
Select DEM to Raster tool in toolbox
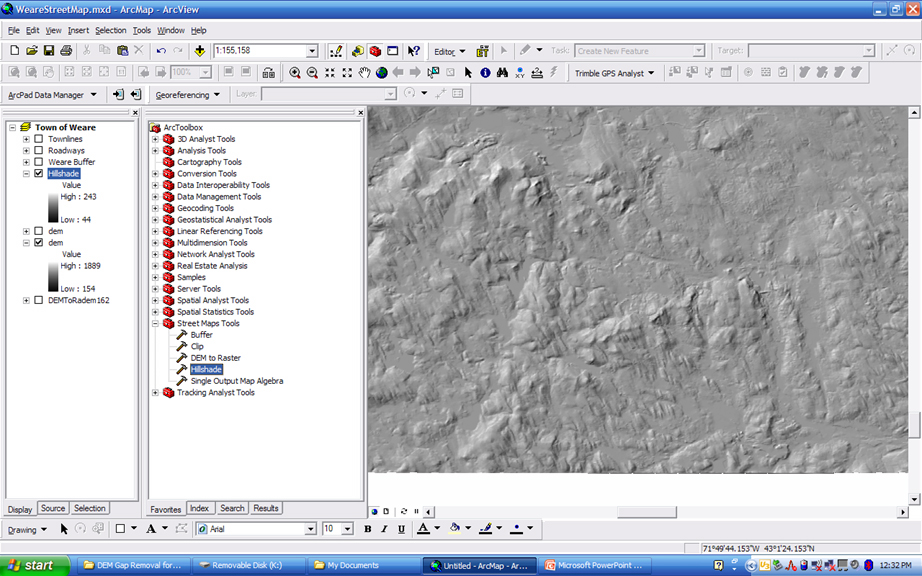coord(215,358)
